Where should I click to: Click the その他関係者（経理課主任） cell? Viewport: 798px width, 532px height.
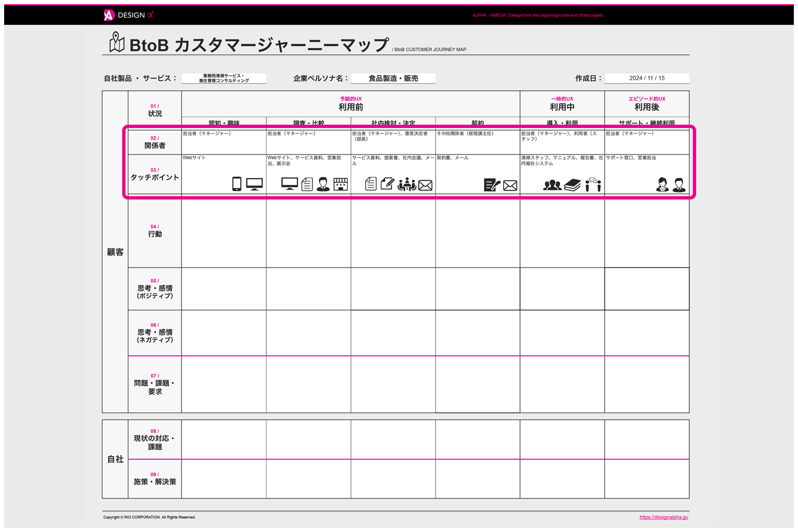point(478,143)
